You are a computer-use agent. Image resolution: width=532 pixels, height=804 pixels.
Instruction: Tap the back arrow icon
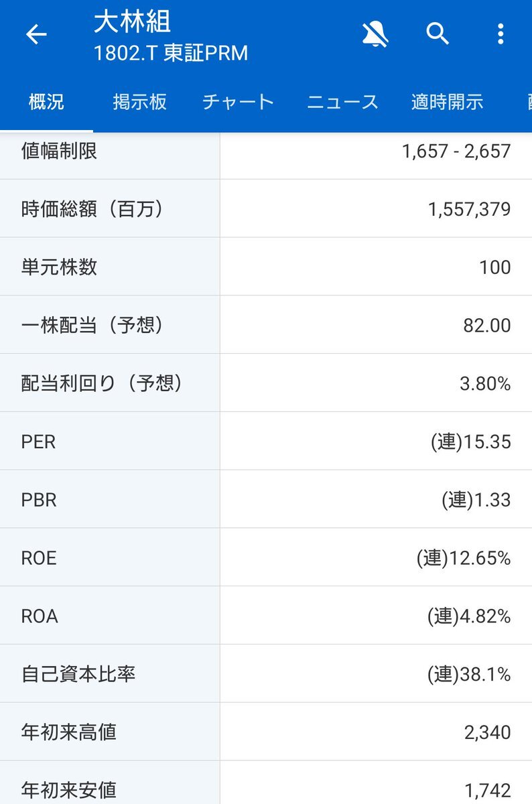tap(36, 34)
